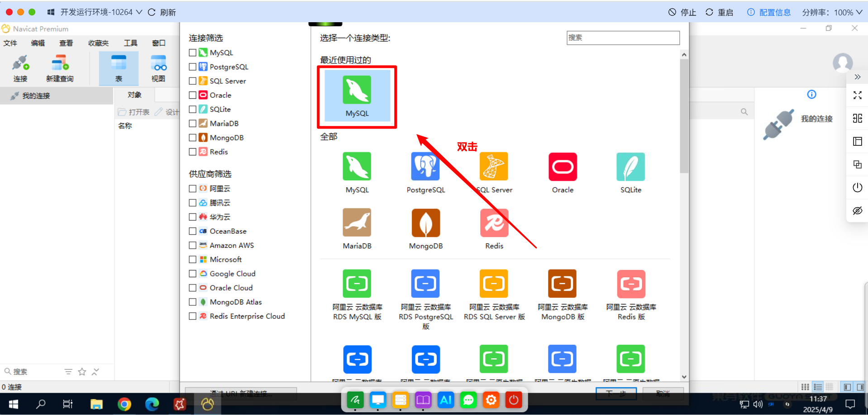868x415 pixels.
Task: Click the power icon in side strip
Action: [x=857, y=188]
